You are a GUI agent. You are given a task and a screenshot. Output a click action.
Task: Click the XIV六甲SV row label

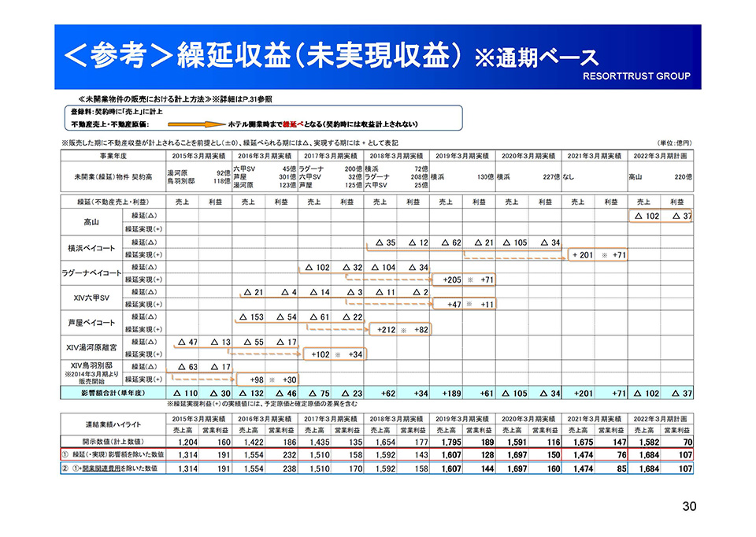[91, 298]
